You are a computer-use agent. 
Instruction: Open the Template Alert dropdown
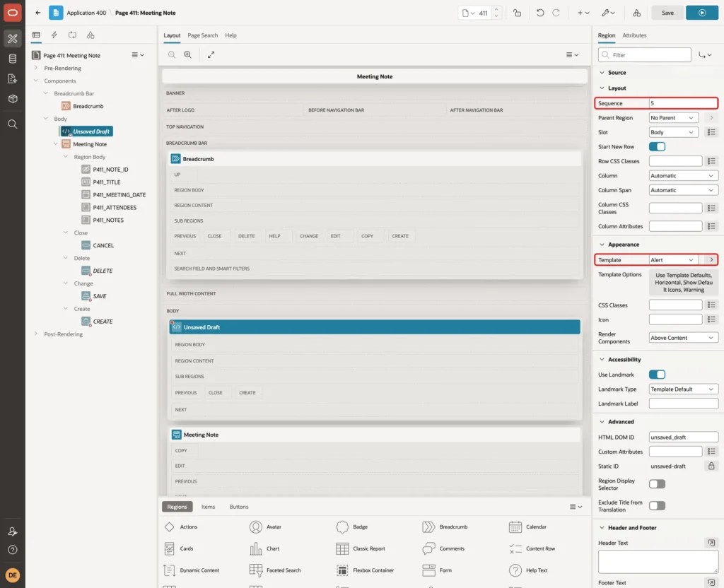[673, 260]
